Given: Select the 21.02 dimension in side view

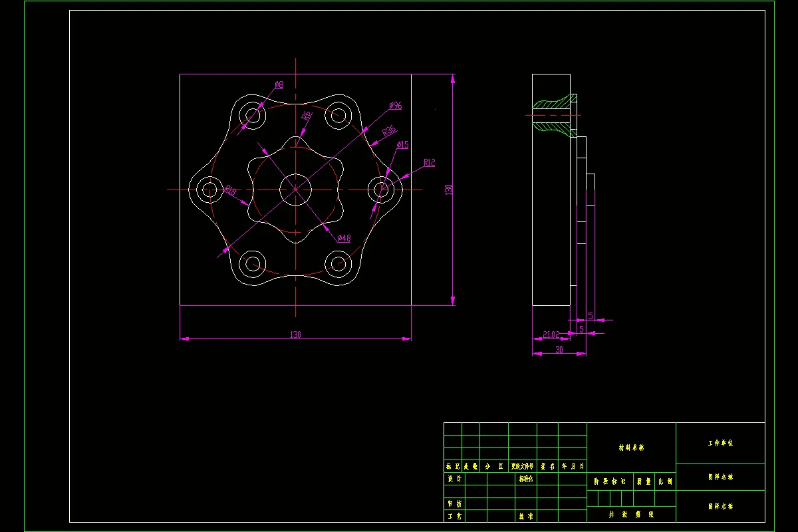Looking at the screenshot, I should (x=551, y=334).
